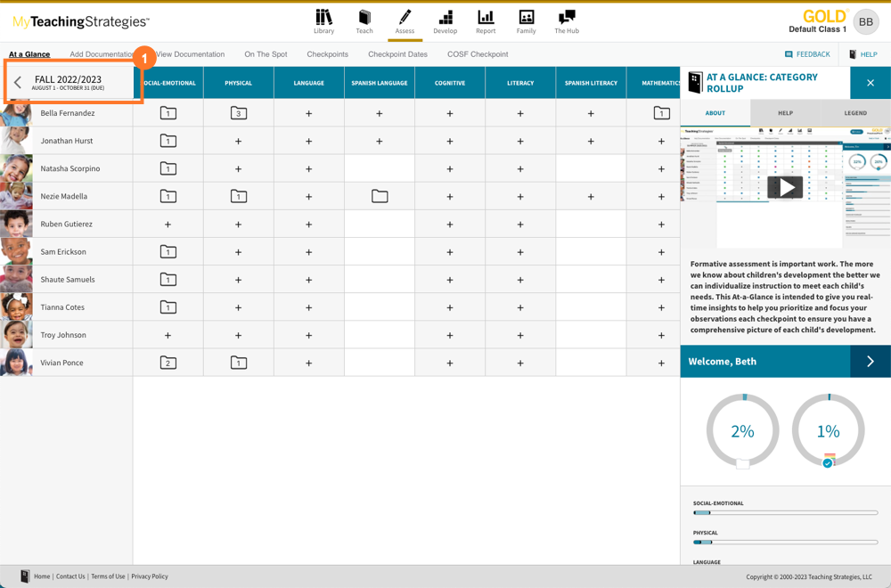This screenshot has width=891, height=588.
Task: Play the At a Glance tutorial video
Action: (x=785, y=187)
